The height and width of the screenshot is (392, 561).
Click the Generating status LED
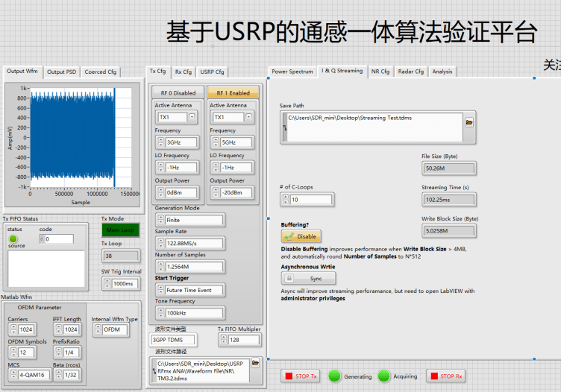tap(334, 376)
